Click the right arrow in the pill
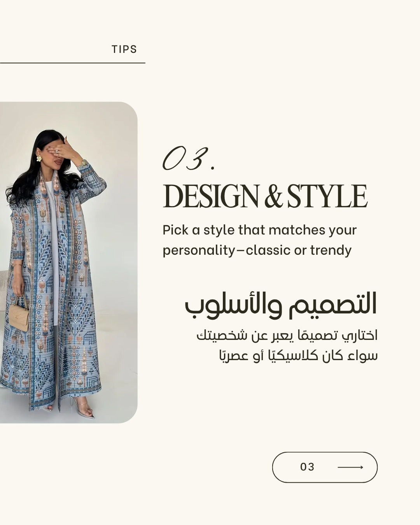This screenshot has width=420, height=525. tap(350, 467)
